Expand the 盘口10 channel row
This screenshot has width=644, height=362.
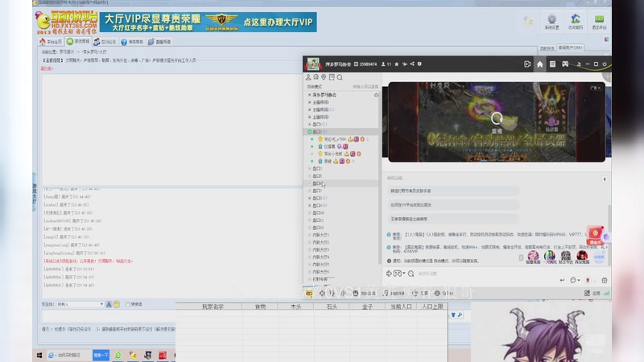point(310,213)
